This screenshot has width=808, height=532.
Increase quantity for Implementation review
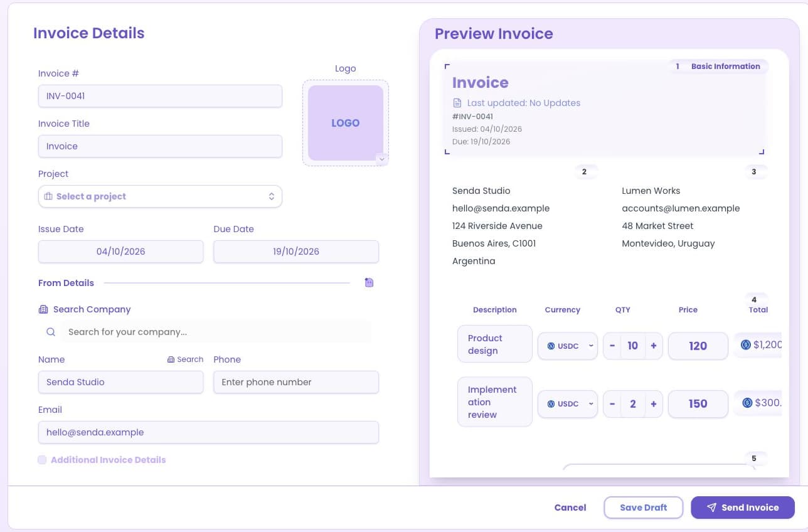click(x=654, y=404)
